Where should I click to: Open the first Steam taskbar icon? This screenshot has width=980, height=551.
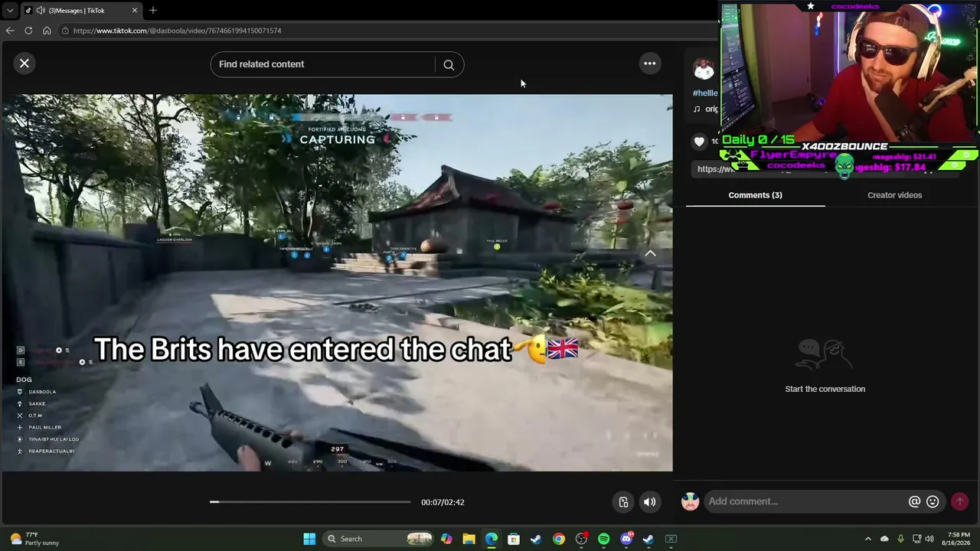[536, 539]
